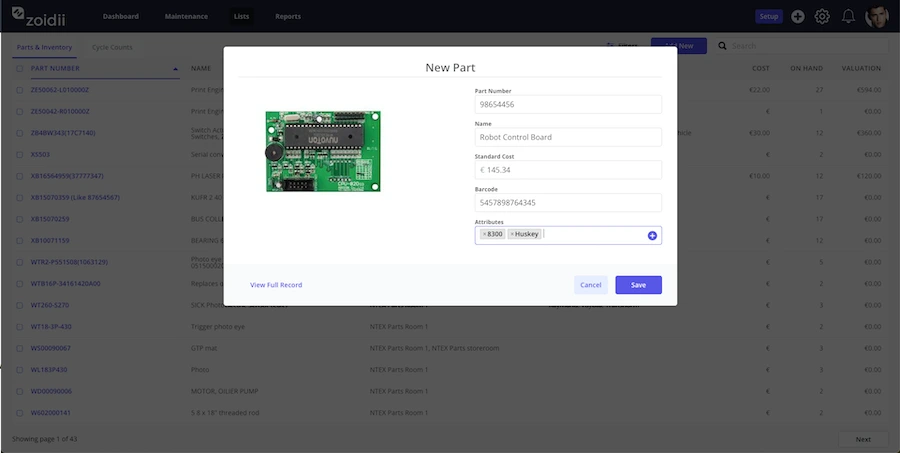Remove the 8300 attribute tag

tap(484, 234)
